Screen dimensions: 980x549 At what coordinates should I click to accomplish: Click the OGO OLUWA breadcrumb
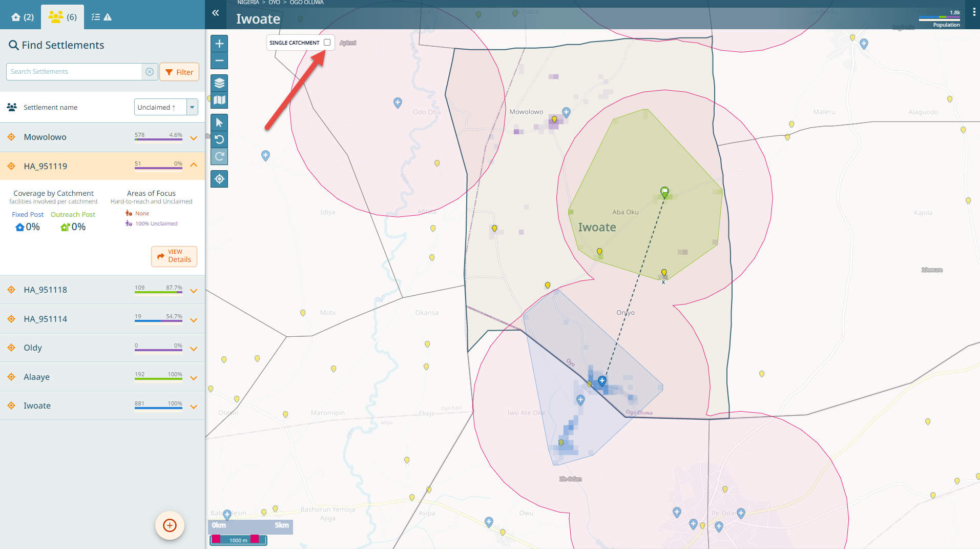307,3
